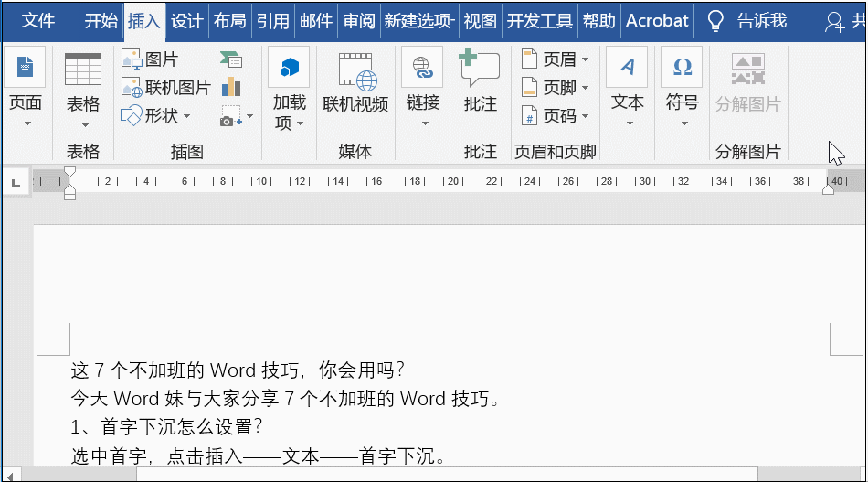Switch to the 设计 ribbon tab
The height and width of the screenshot is (482, 868).
(x=186, y=21)
